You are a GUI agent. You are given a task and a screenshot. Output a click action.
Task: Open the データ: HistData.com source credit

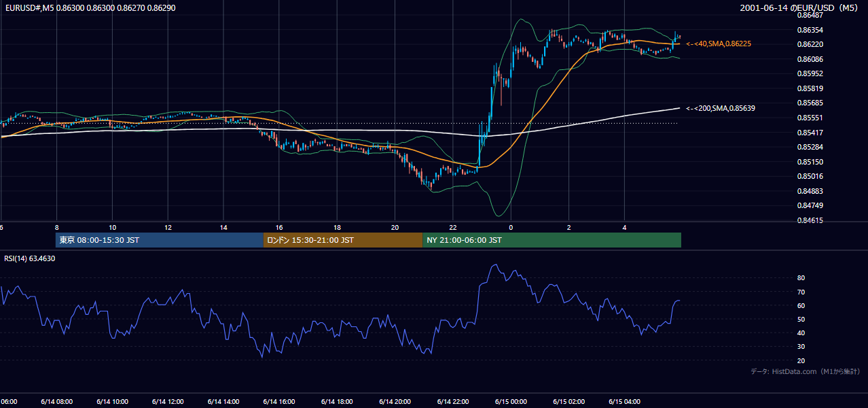coord(806,371)
